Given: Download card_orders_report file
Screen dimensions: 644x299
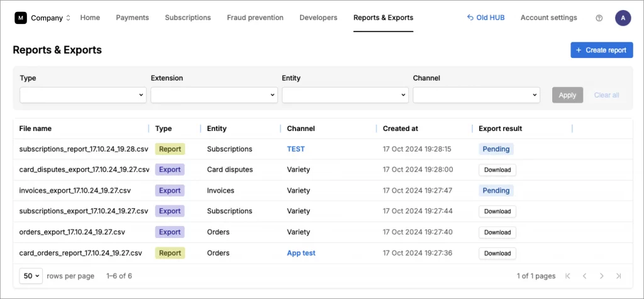Looking at the screenshot, I should (x=497, y=253).
